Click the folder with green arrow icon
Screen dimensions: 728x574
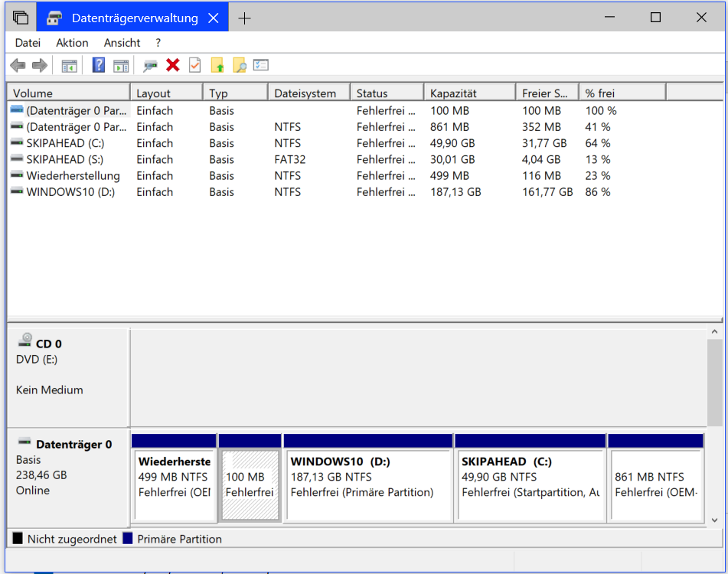click(217, 65)
